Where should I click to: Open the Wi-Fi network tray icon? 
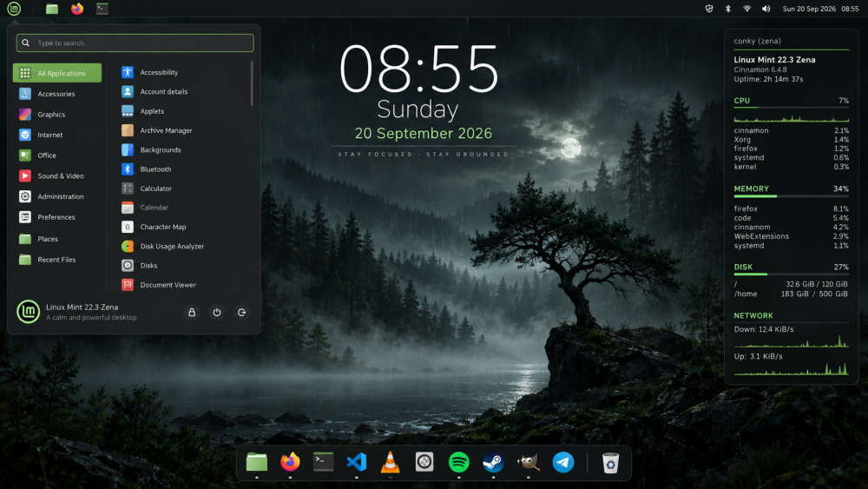click(x=746, y=9)
